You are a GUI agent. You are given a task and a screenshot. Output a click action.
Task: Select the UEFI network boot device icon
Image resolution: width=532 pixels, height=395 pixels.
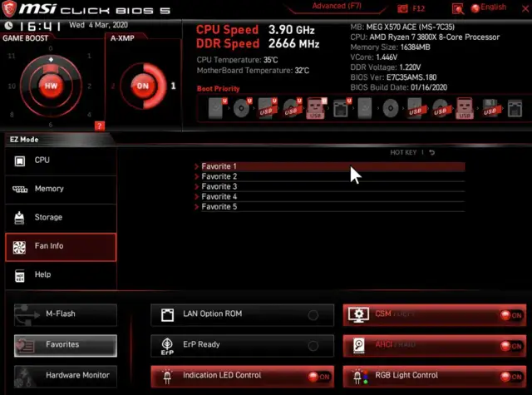click(342, 108)
